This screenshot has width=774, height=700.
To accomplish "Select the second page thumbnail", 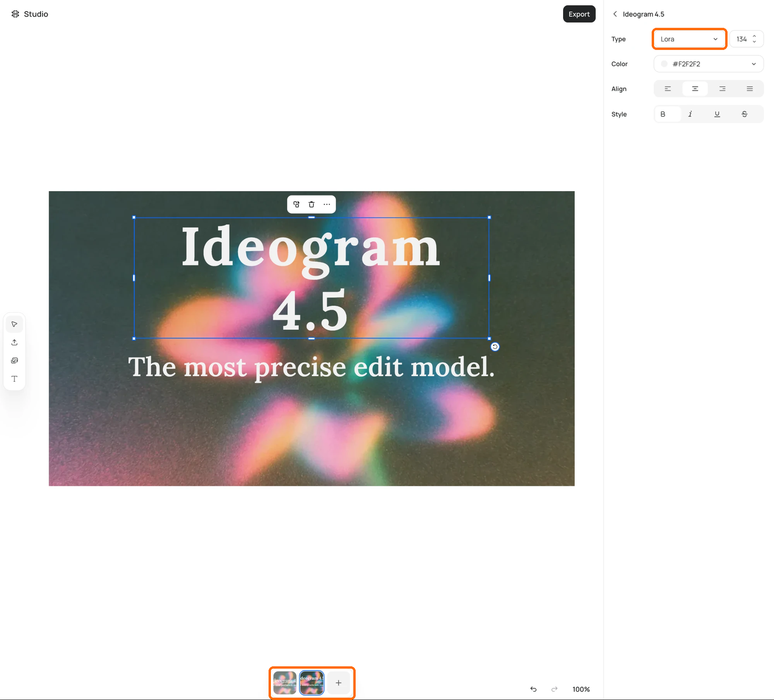I will [x=312, y=683].
